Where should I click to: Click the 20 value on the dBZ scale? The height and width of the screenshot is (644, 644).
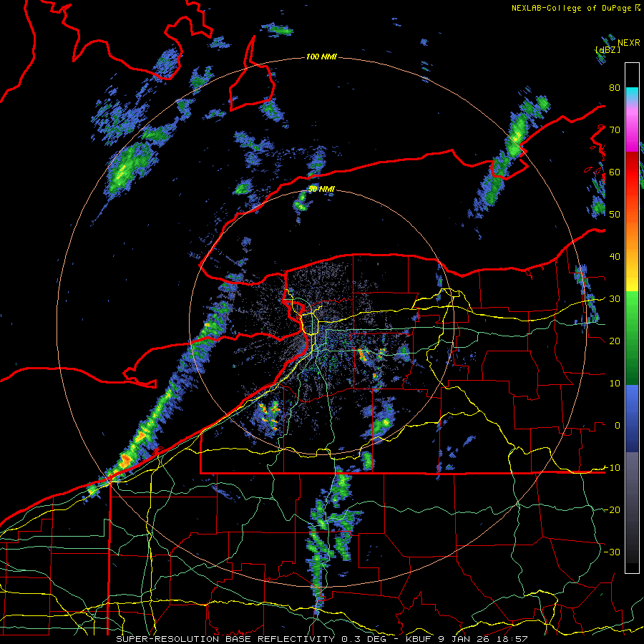pyautogui.click(x=615, y=341)
